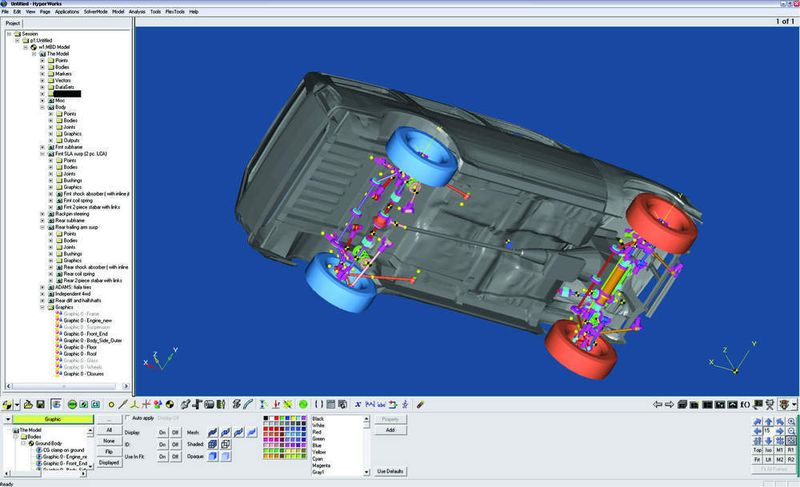Select Yellow in the color name list

click(319, 452)
